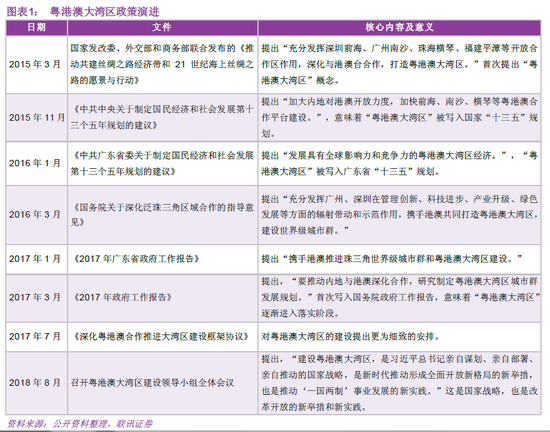
Task: Click content cell mentioning 建设世界级城市群
Action: click(x=400, y=215)
